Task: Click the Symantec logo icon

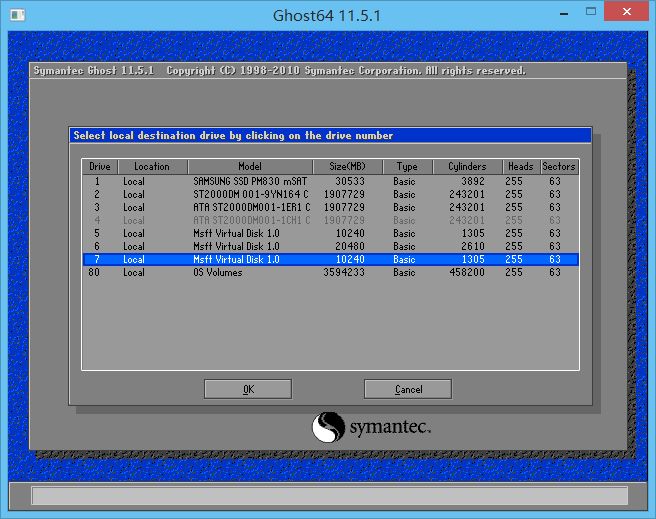Action: coord(328,428)
